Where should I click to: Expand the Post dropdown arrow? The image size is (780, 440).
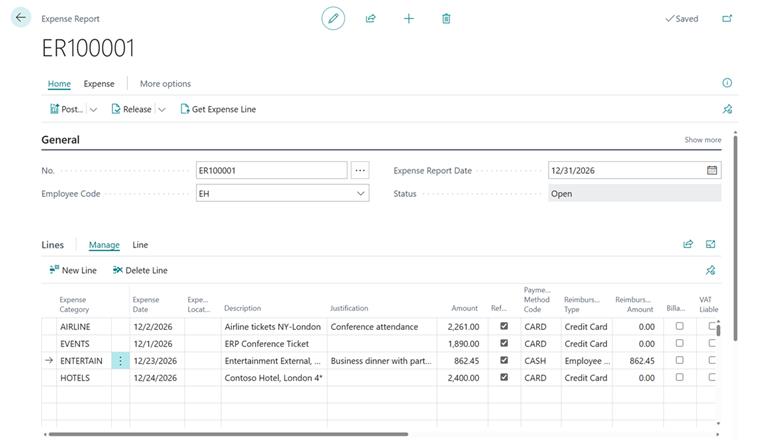93,110
